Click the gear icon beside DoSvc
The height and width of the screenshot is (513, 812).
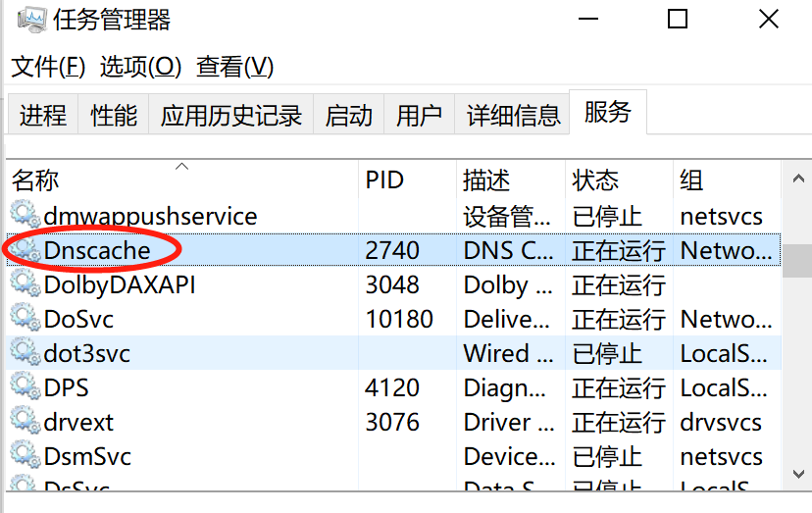coord(23,319)
